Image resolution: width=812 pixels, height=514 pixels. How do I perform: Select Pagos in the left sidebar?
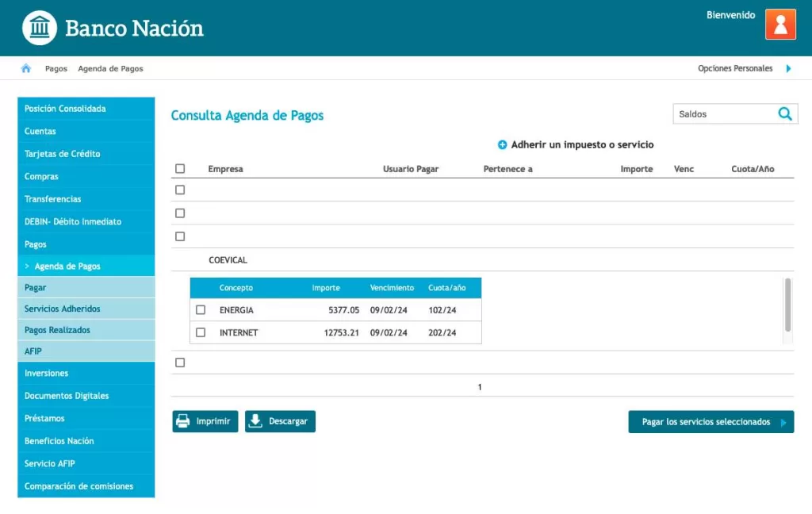(86, 244)
